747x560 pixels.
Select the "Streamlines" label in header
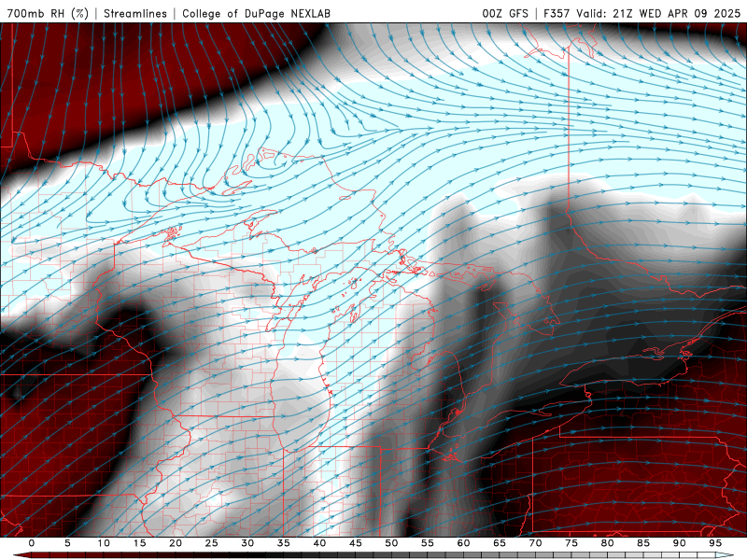point(135,13)
